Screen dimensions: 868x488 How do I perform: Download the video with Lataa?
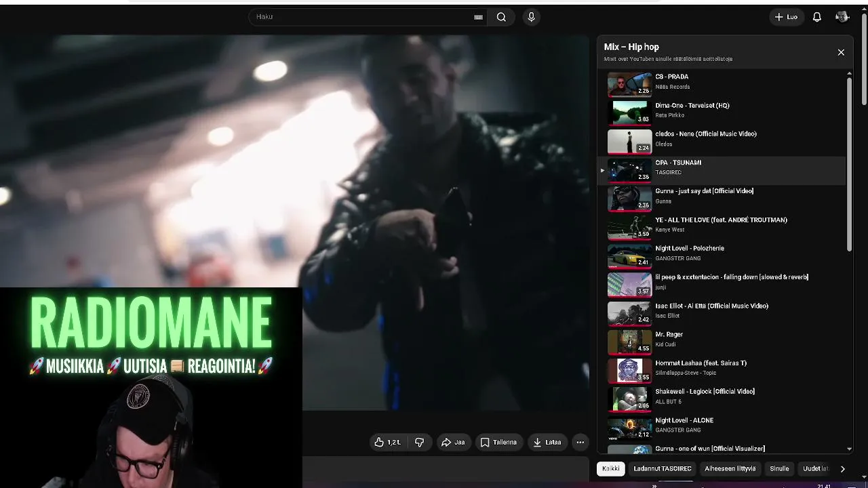pos(547,443)
